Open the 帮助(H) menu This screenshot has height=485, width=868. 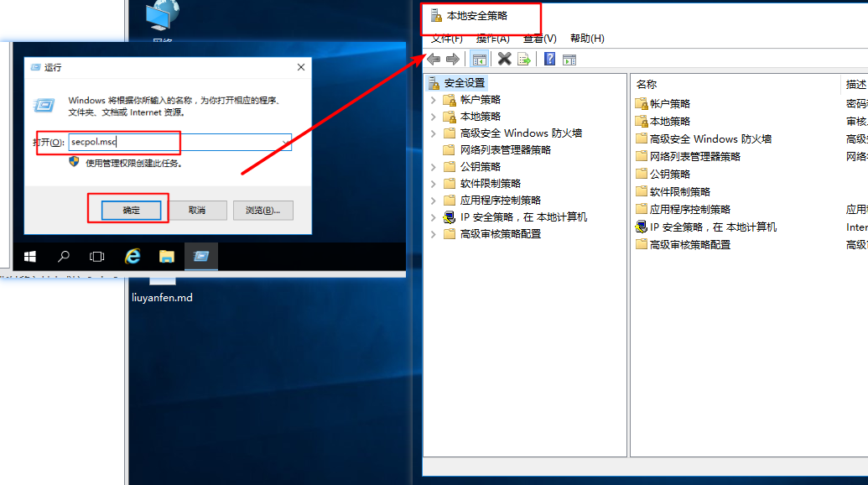click(x=587, y=39)
